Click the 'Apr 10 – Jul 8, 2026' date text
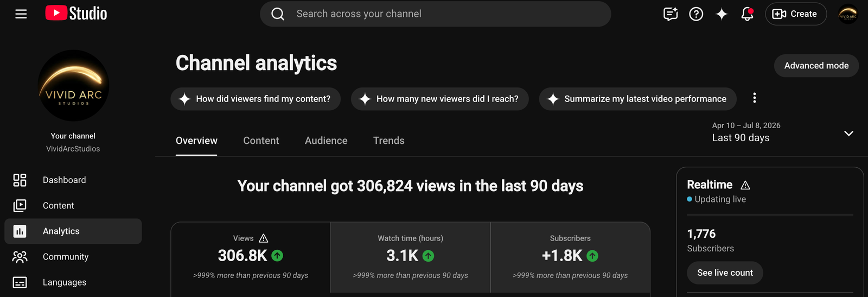868x297 pixels. click(x=746, y=125)
